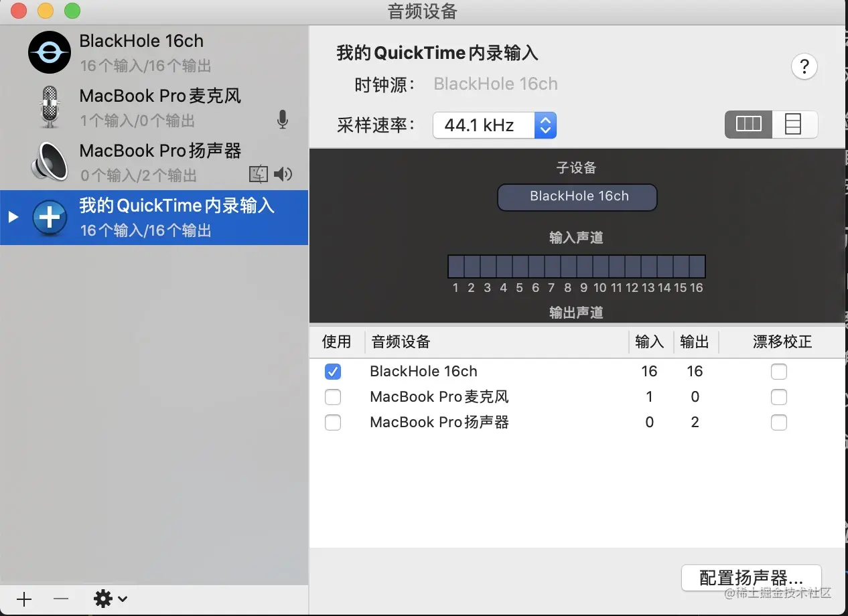The width and height of the screenshot is (848, 616).
Task: Enable MacBook Pro扬声器 use checkbox
Action: click(x=333, y=422)
